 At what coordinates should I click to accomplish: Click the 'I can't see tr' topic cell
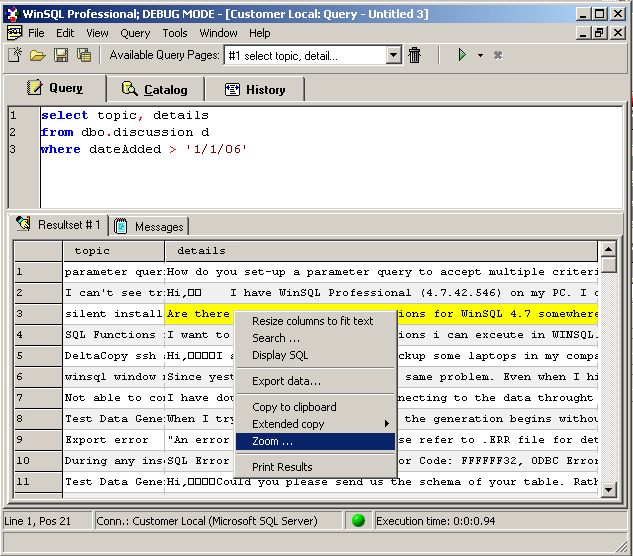point(114,293)
